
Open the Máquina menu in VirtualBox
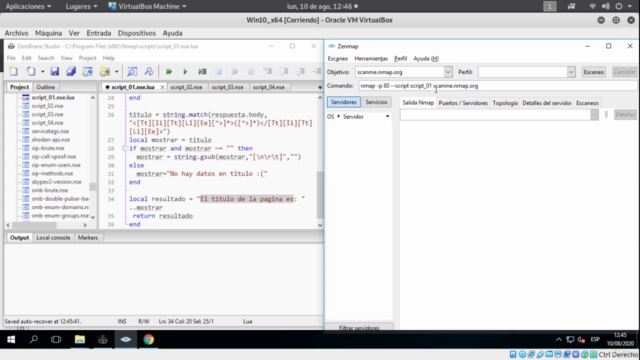click(48, 33)
